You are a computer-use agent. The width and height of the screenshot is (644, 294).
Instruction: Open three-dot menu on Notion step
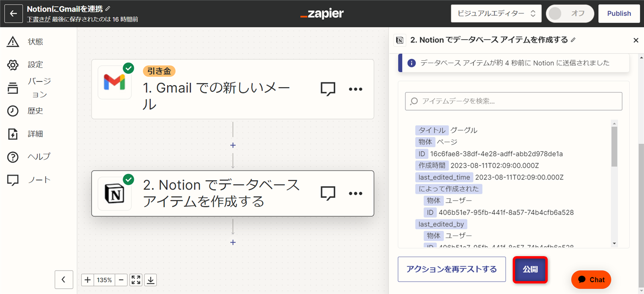coord(356,193)
